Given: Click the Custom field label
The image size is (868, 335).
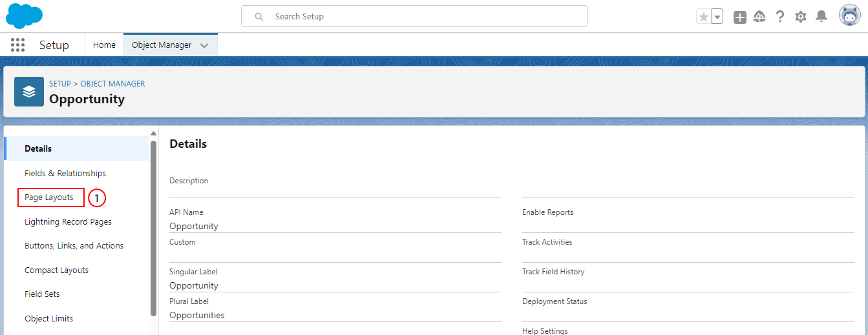Looking at the screenshot, I should point(182,242).
